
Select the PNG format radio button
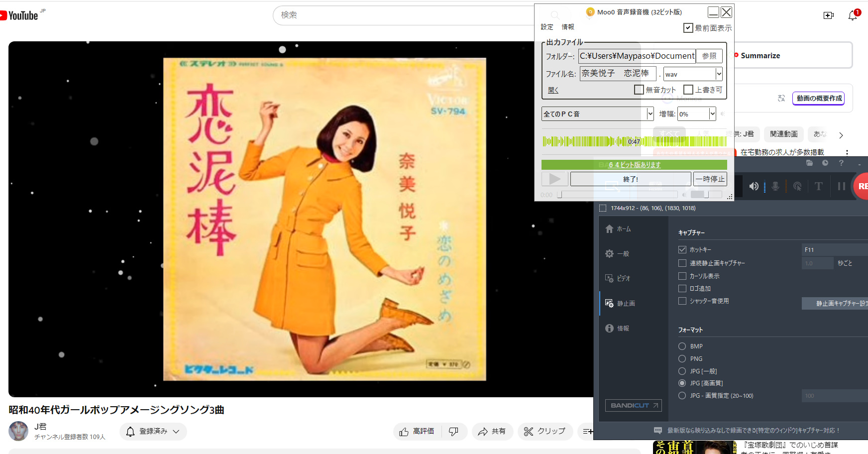[682, 358]
